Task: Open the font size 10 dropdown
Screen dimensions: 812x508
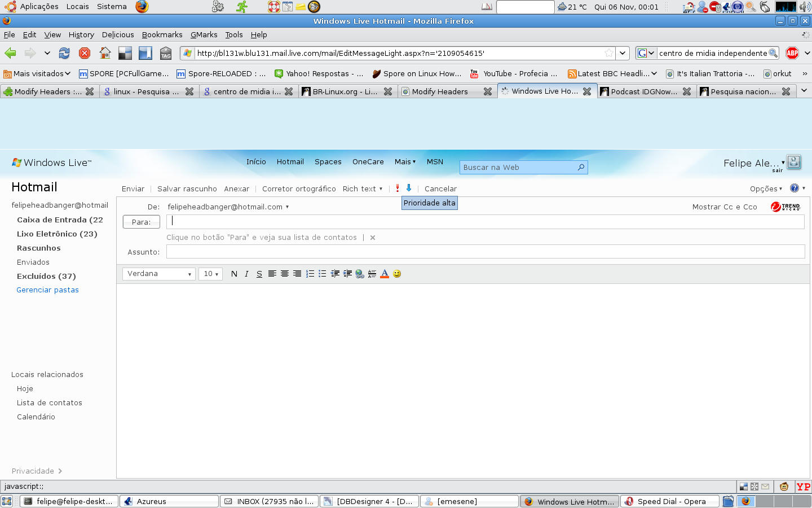Action: 211,274
